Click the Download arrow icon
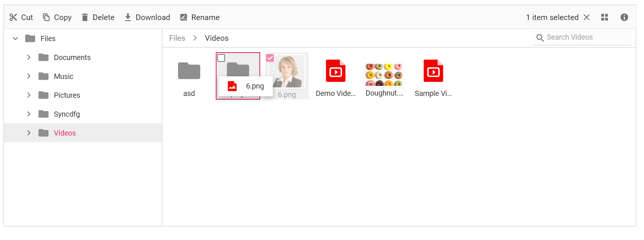 [128, 17]
